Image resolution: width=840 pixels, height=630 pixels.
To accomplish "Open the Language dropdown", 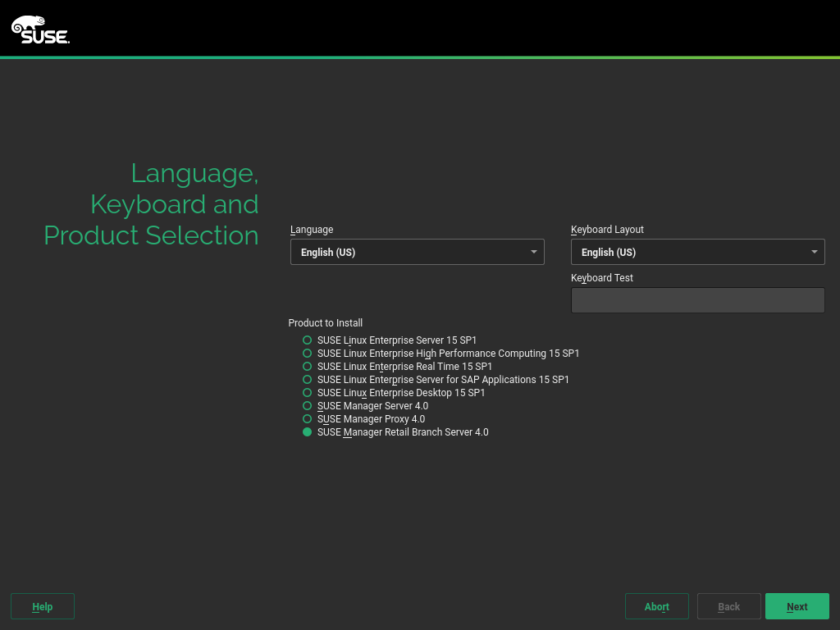I will point(417,252).
